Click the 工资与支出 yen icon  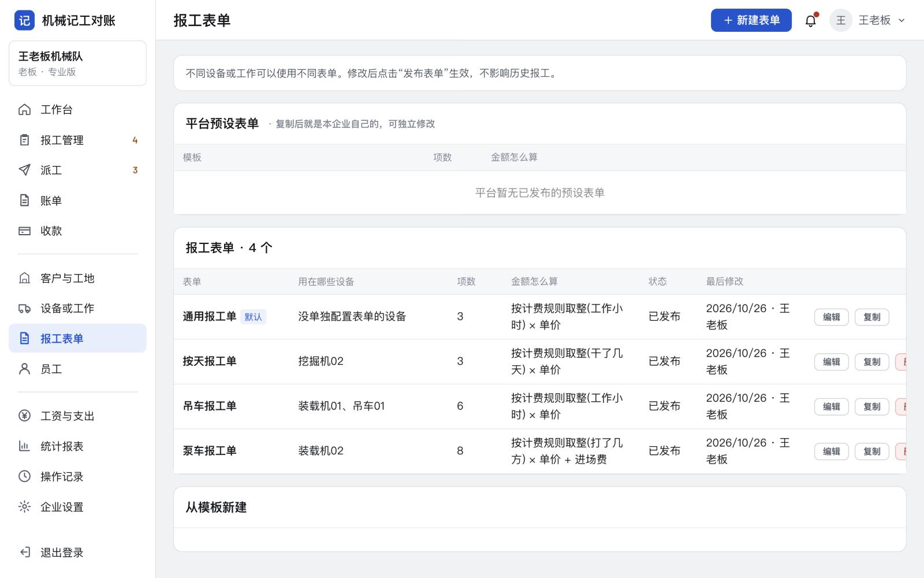click(x=24, y=416)
